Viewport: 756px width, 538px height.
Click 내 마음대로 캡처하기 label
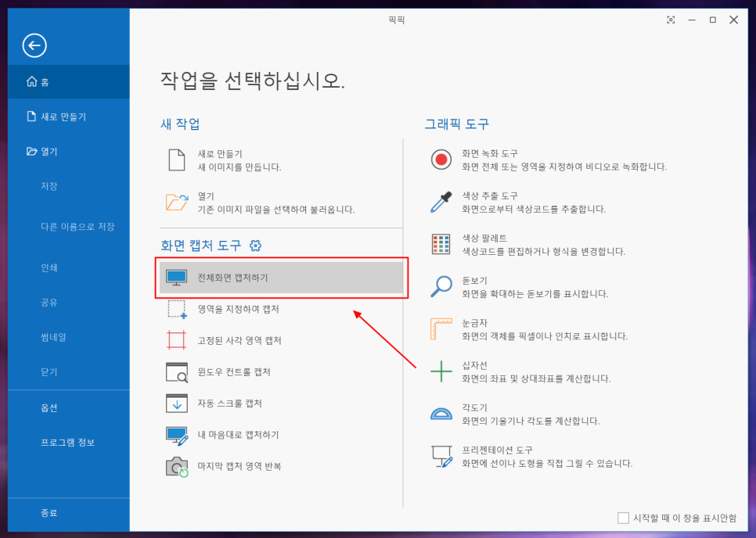point(238,435)
